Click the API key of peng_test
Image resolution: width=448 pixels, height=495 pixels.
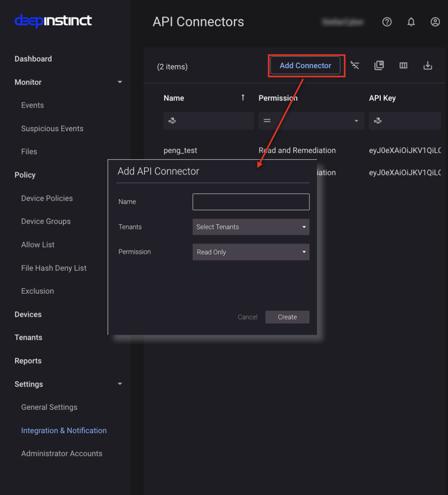coord(405,151)
